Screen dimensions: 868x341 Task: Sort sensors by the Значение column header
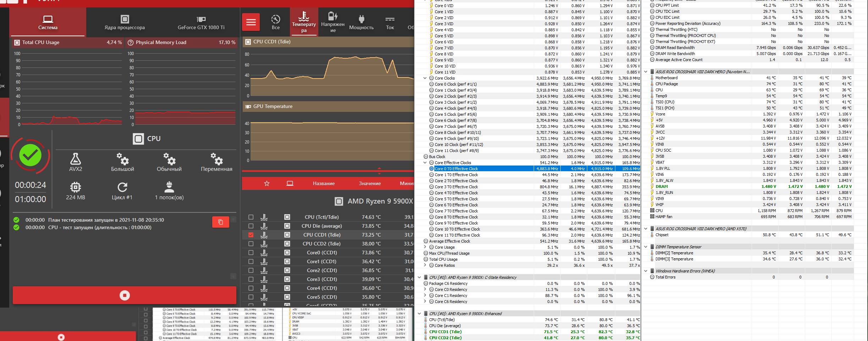(x=370, y=183)
